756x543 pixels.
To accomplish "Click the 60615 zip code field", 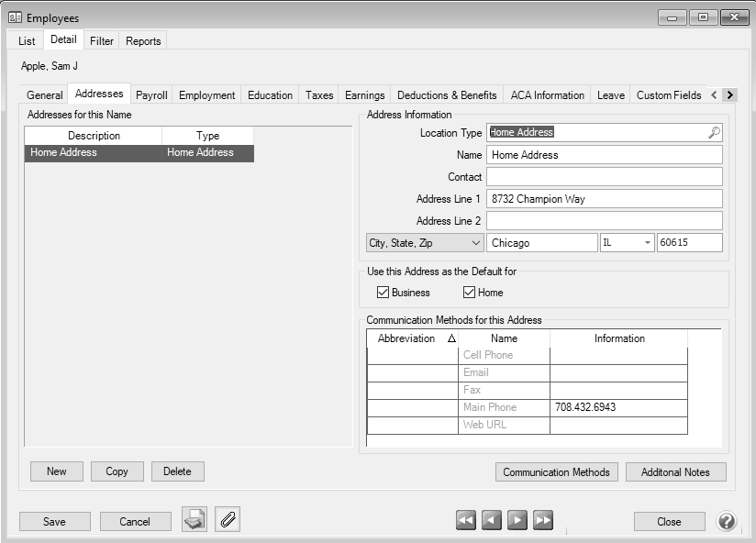I will [x=689, y=243].
